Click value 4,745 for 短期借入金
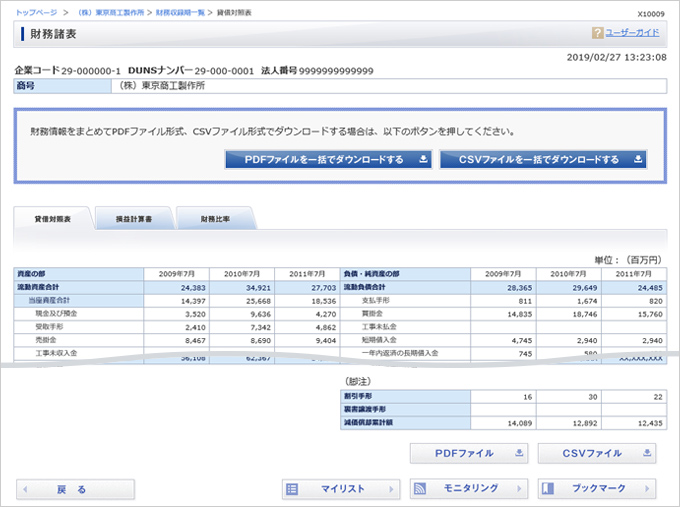 point(522,340)
